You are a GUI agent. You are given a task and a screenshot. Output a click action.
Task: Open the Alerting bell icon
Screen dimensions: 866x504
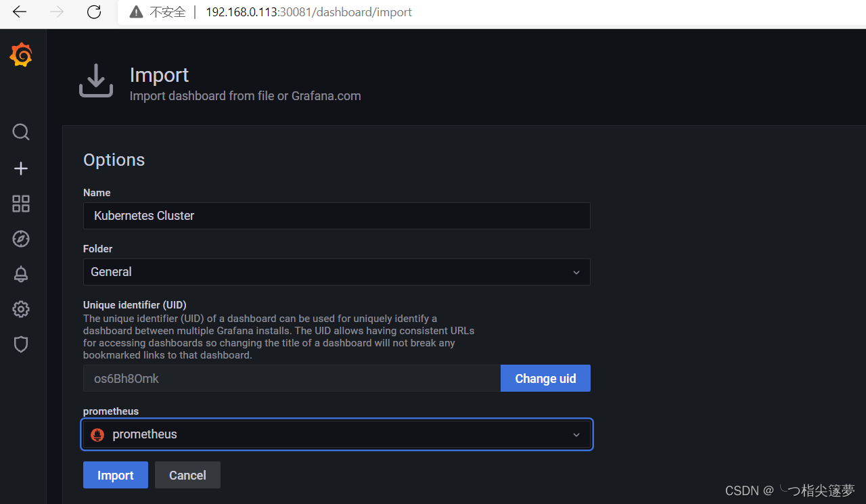[21, 274]
